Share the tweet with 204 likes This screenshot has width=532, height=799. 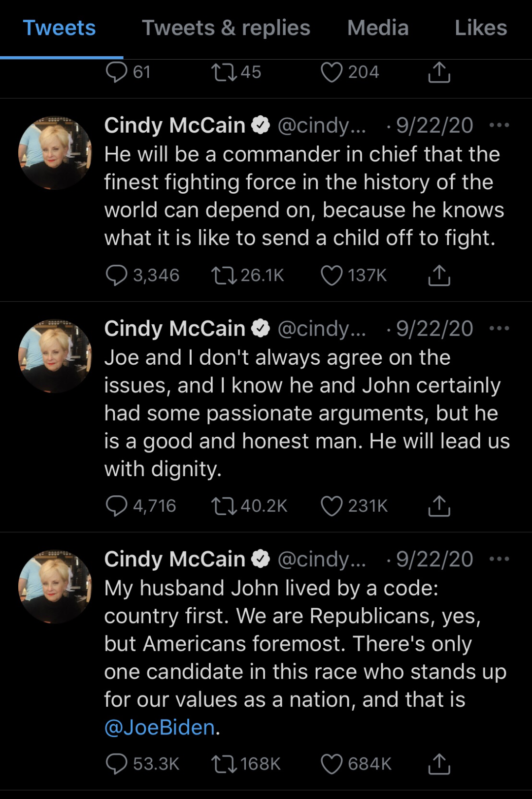coord(439,72)
